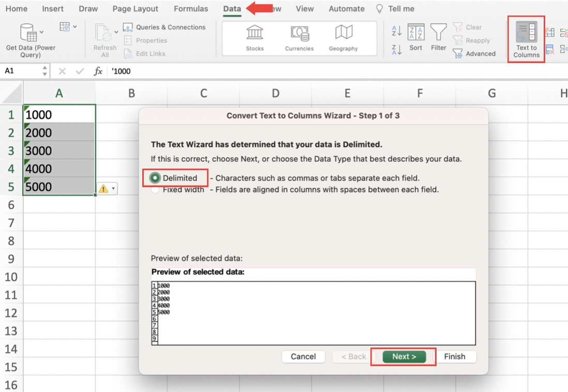Open Queries & Connections
568x392 pixels.
pyautogui.click(x=165, y=27)
